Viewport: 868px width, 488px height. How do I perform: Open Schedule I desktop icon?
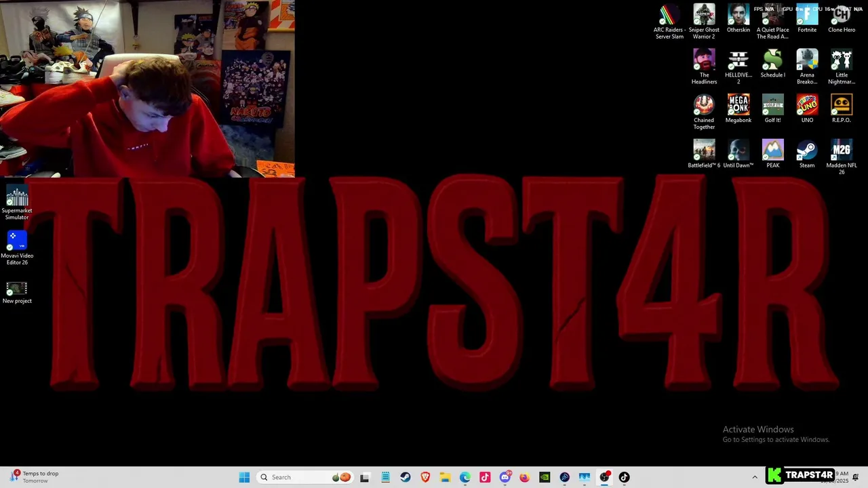[773, 64]
